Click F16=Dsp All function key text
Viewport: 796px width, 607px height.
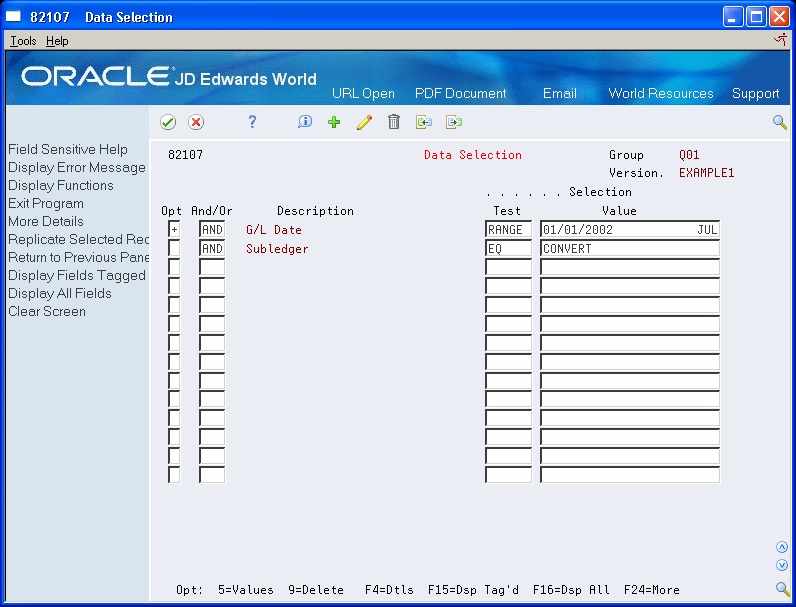click(x=571, y=590)
